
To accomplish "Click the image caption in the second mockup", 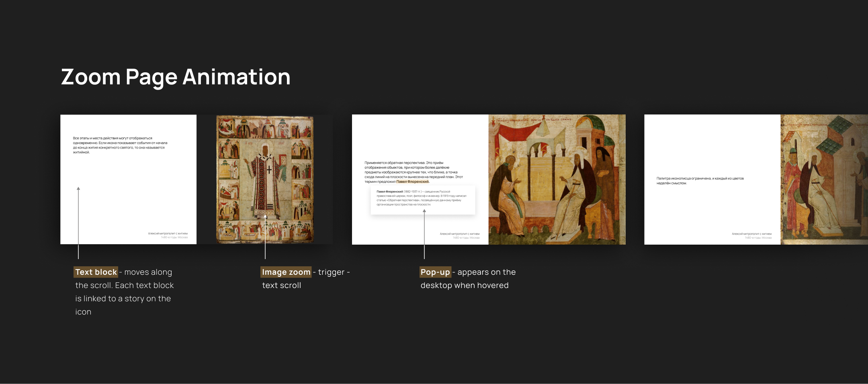I will [460, 235].
